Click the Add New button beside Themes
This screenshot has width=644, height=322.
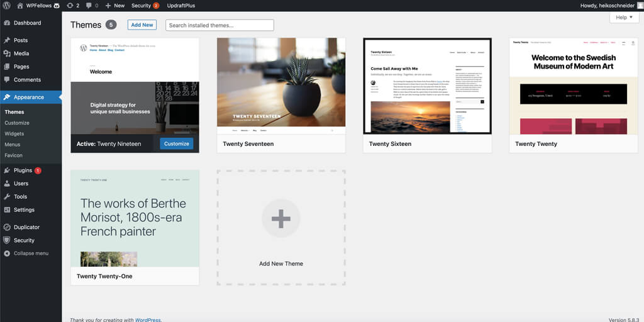[x=142, y=25]
